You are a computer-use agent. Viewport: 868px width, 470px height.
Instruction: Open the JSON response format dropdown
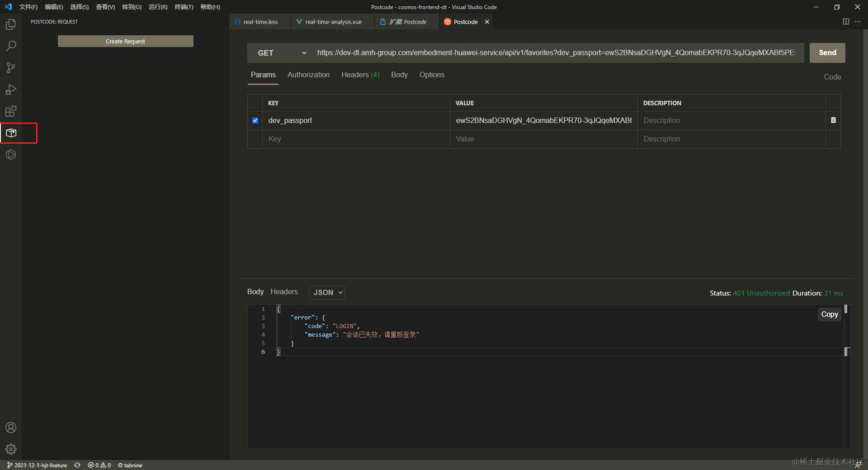(x=327, y=292)
